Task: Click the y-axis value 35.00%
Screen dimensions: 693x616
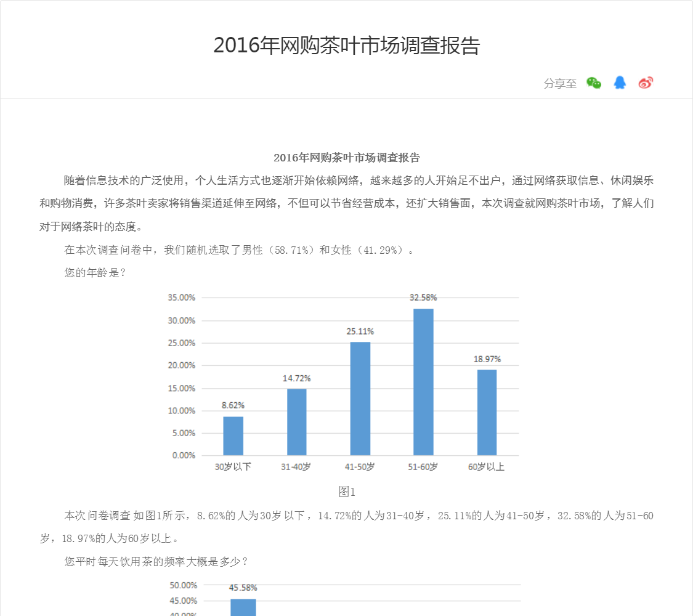Action: [x=181, y=298]
